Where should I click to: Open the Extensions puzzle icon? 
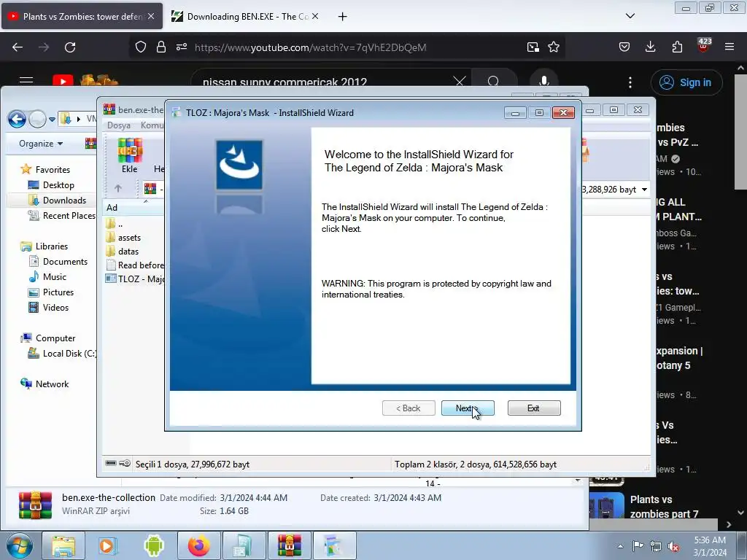tap(677, 47)
